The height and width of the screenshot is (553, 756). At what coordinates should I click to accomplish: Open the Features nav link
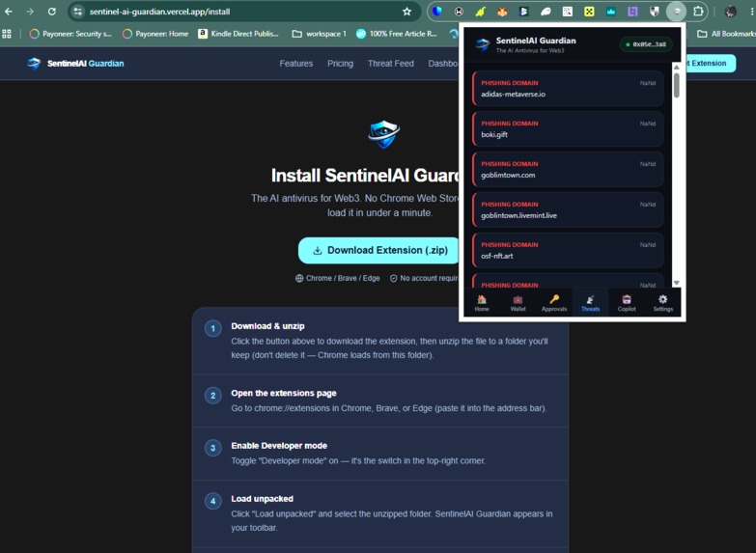(x=296, y=63)
